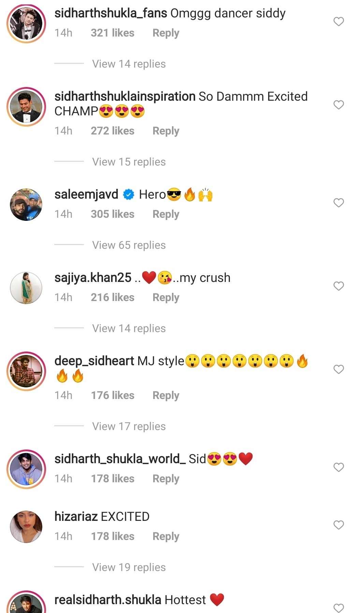Expand View 17 replies under deep_sidheart
This screenshot has height=613, width=364.
tap(129, 426)
